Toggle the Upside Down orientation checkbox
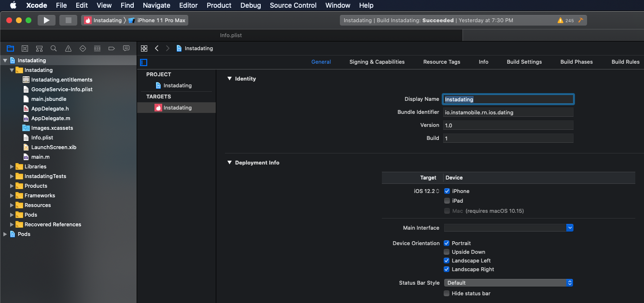Image resolution: width=644 pixels, height=303 pixels. (447, 252)
